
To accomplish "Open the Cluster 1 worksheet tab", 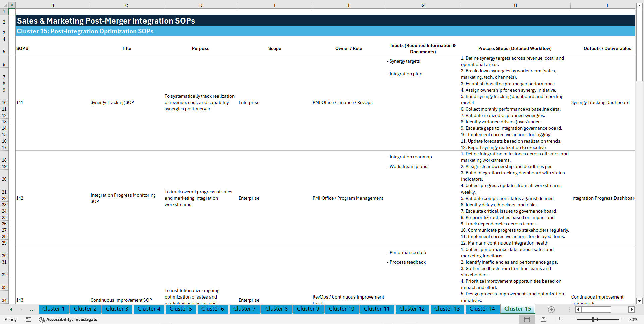I will coord(53,309).
